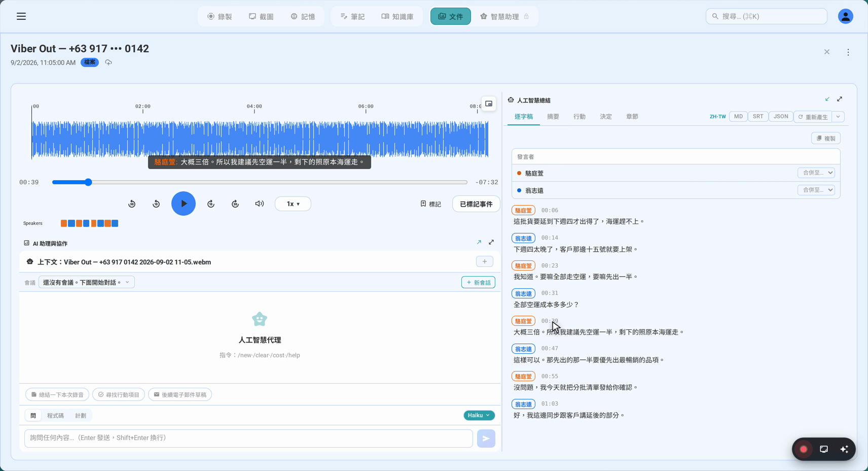
Task: Click 重新產生 regenerate button
Action: coord(813,117)
